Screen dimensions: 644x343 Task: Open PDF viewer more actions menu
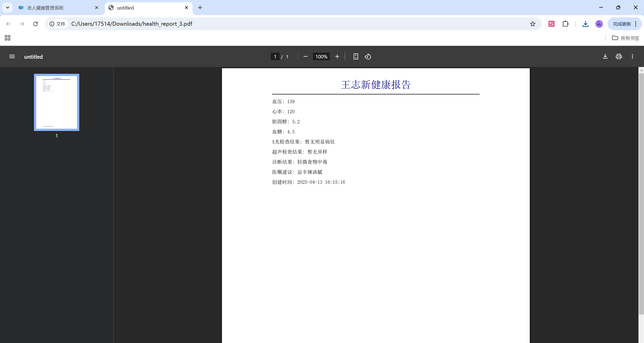(x=632, y=56)
